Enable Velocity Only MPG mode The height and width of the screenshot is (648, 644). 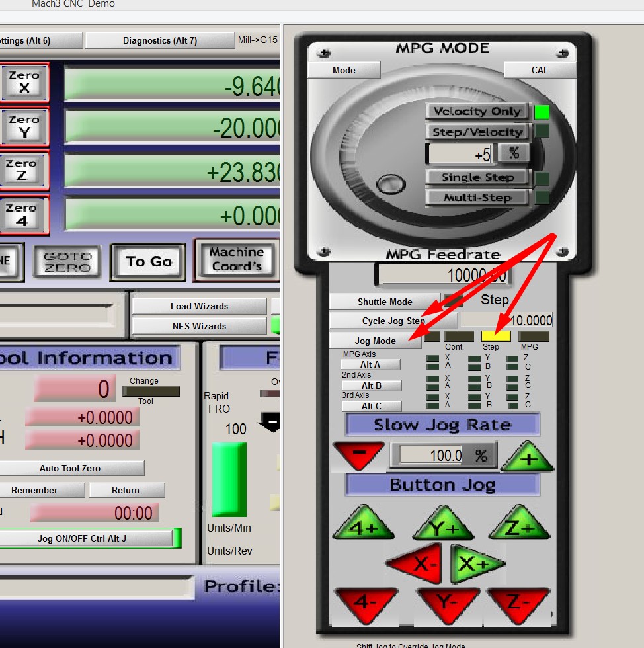(x=477, y=111)
